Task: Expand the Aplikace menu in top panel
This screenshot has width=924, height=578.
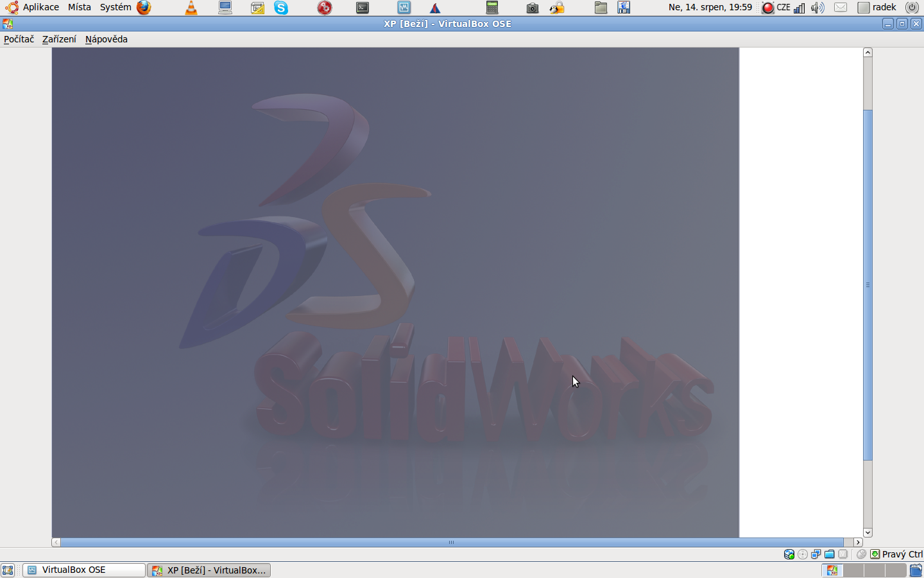Action: (x=40, y=7)
